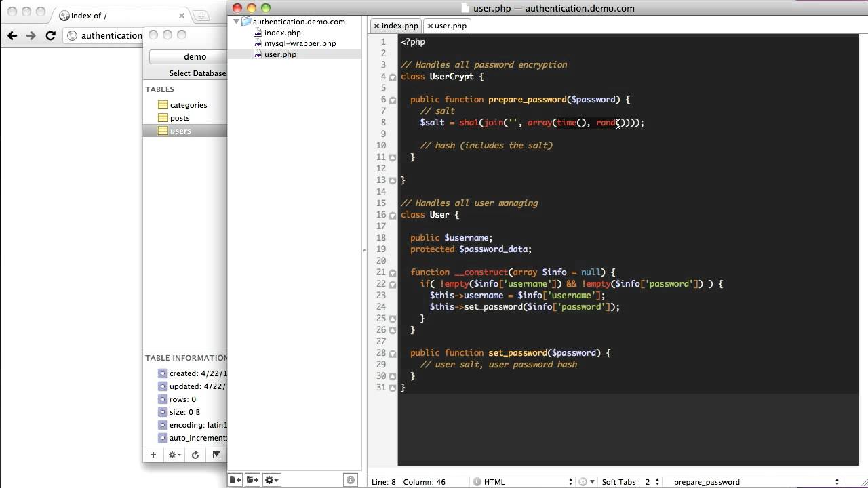Click the fold end marker at line 13
The height and width of the screenshot is (488, 868).
point(393,180)
